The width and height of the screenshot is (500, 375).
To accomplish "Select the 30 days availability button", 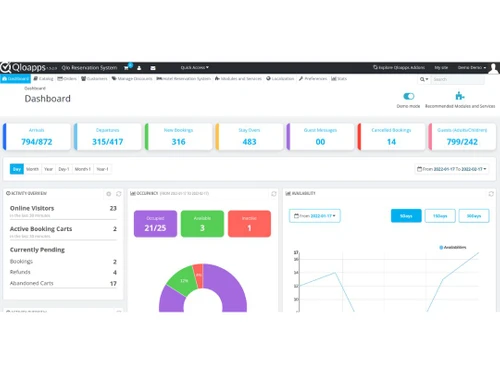I will [x=474, y=216].
